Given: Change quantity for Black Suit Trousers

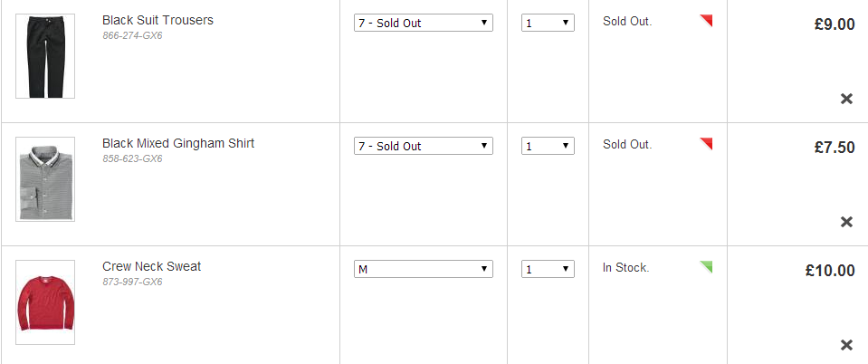Looking at the screenshot, I should click(548, 23).
